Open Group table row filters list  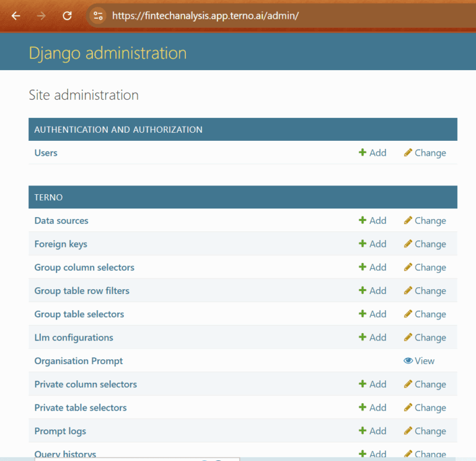coord(82,290)
